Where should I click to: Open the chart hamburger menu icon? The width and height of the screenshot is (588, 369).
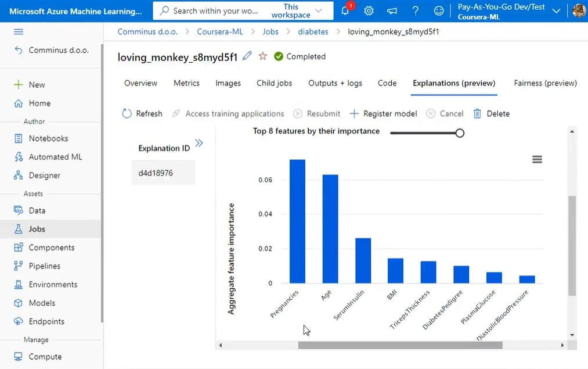[x=537, y=159]
